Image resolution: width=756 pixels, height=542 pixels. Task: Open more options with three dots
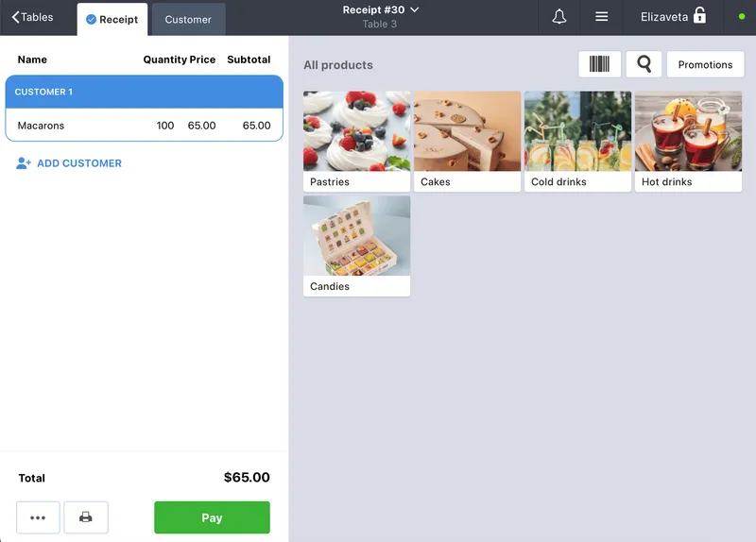click(38, 517)
